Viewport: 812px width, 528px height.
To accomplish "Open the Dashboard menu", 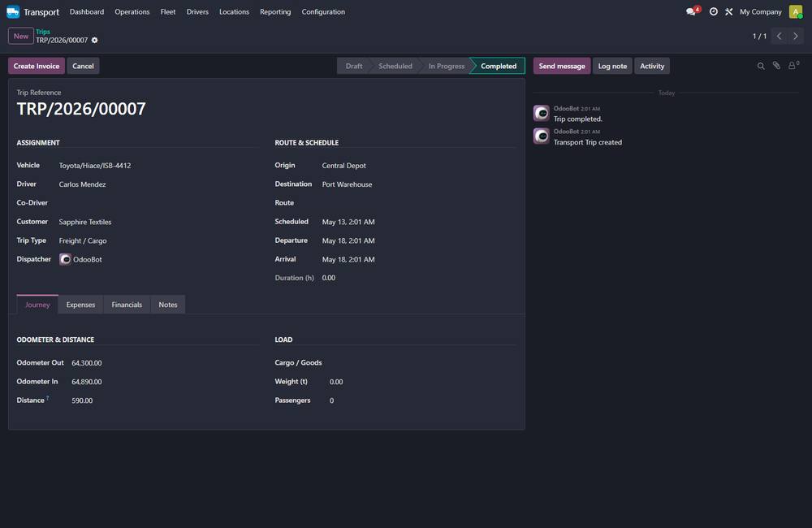I will [87, 11].
